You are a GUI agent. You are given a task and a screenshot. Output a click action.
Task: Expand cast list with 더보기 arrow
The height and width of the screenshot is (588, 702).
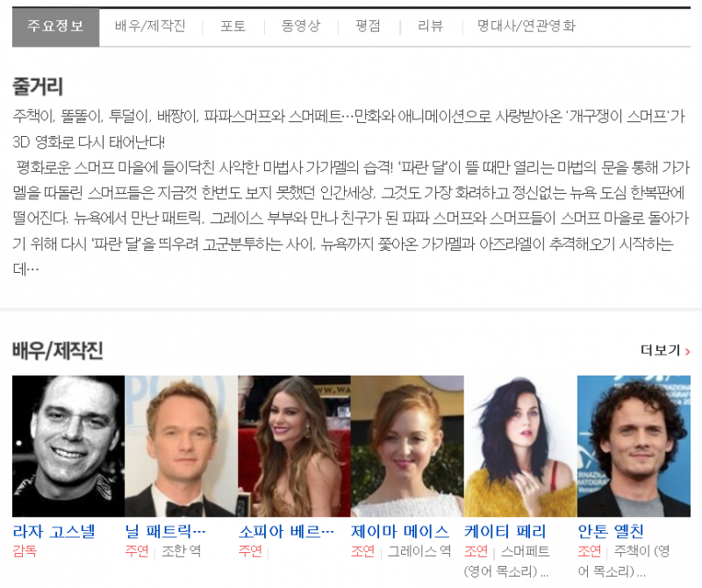pos(665,351)
